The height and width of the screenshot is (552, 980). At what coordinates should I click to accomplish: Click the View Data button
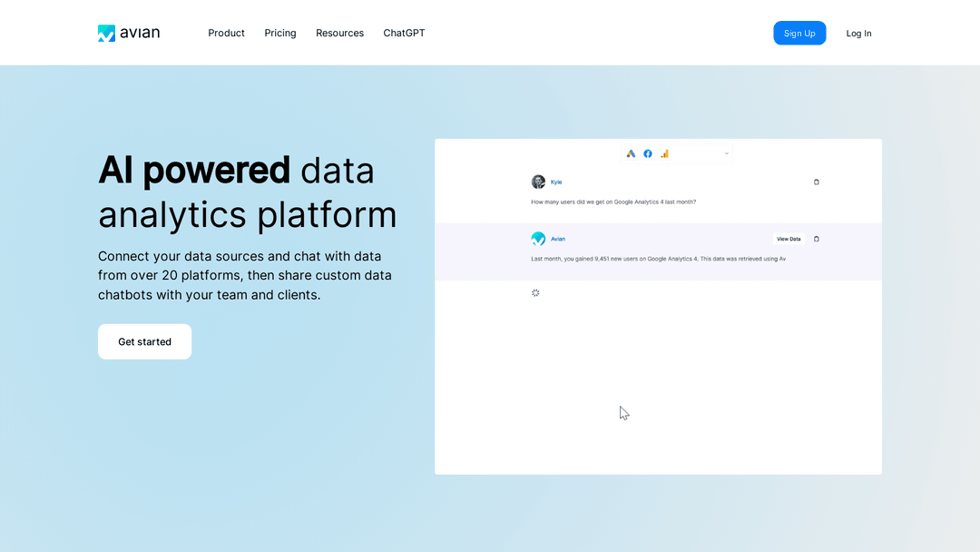[788, 239]
